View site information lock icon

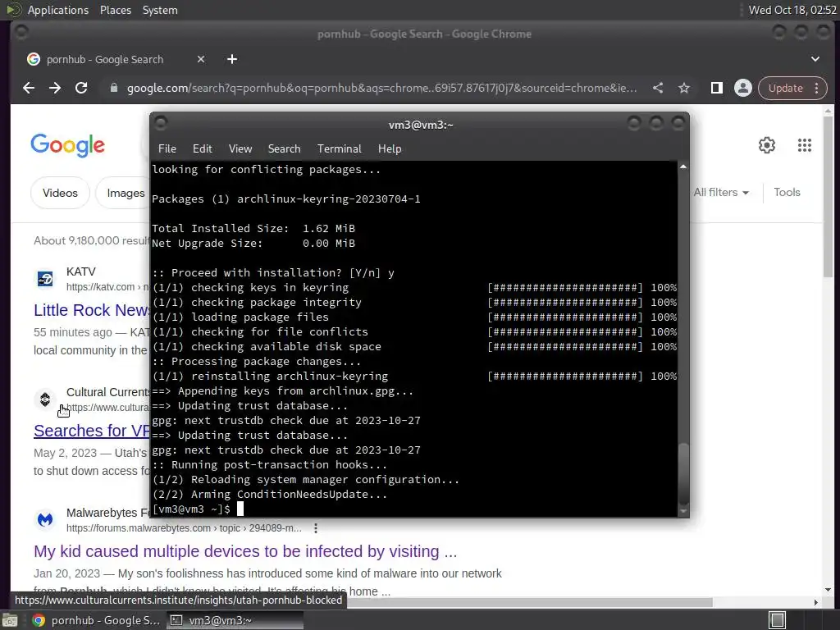(113, 88)
